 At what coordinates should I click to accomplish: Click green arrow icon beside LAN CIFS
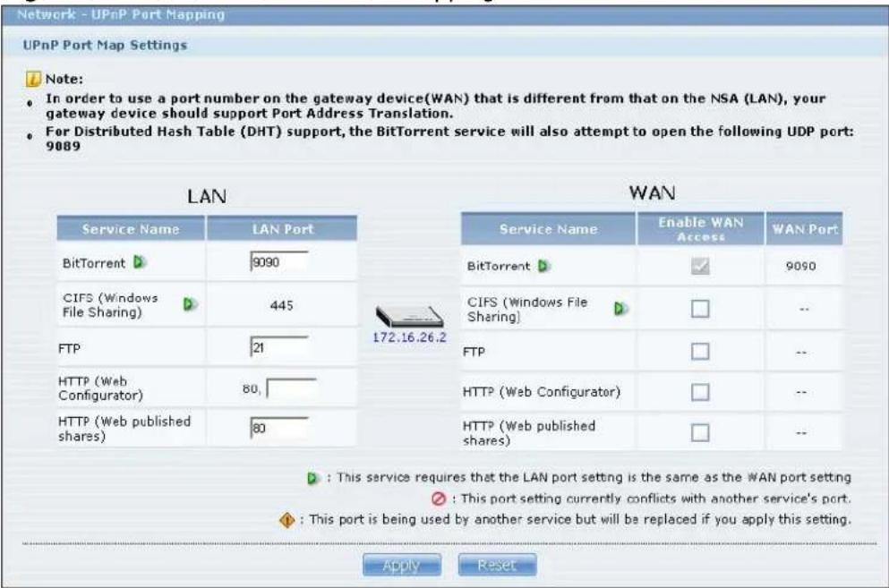[x=190, y=304]
